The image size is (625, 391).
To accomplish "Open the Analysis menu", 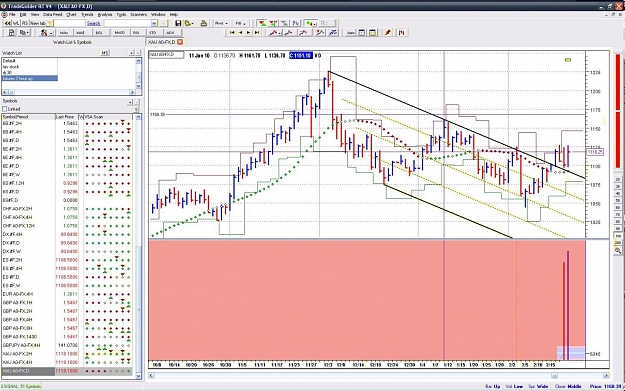I will [x=105, y=14].
